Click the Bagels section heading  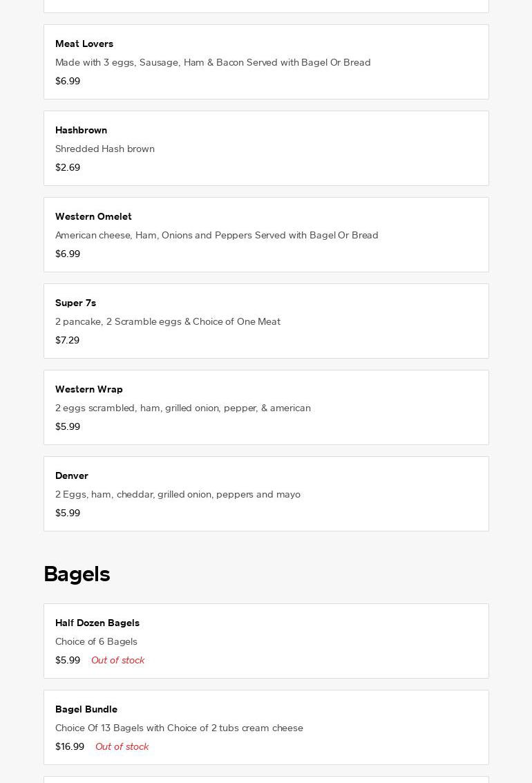click(x=77, y=574)
